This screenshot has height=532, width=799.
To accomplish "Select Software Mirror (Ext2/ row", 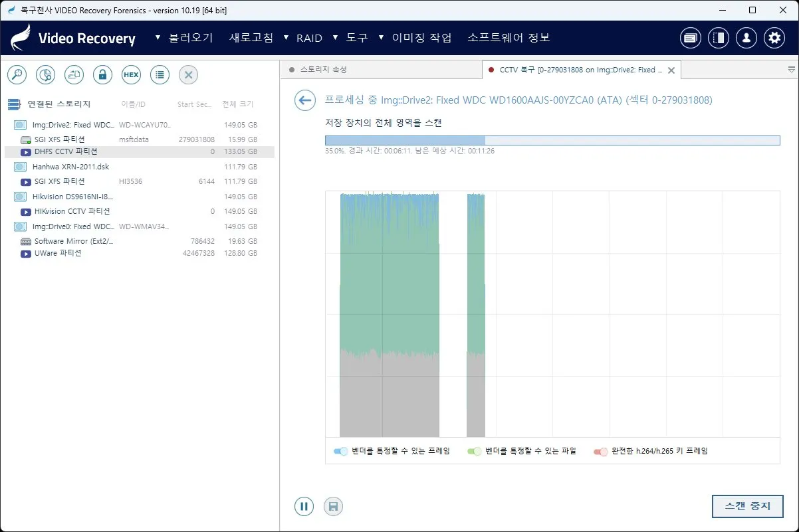I will click(x=140, y=241).
